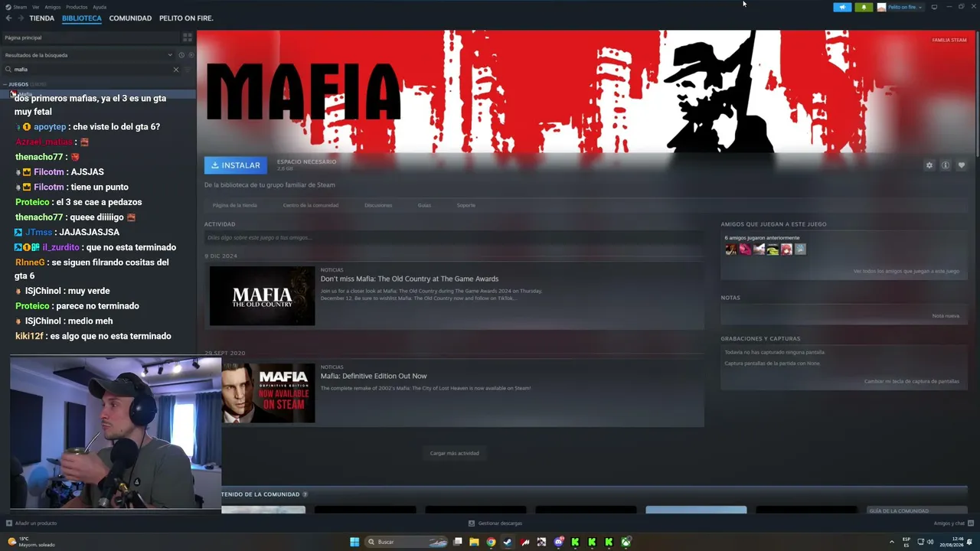
Task: Open Página de la tienda link
Action: pyautogui.click(x=234, y=205)
